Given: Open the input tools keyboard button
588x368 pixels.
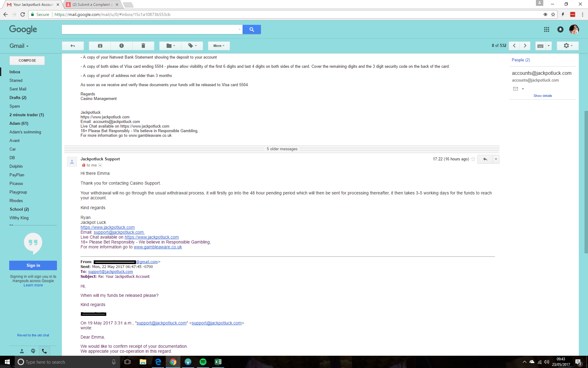Looking at the screenshot, I should [x=541, y=46].
